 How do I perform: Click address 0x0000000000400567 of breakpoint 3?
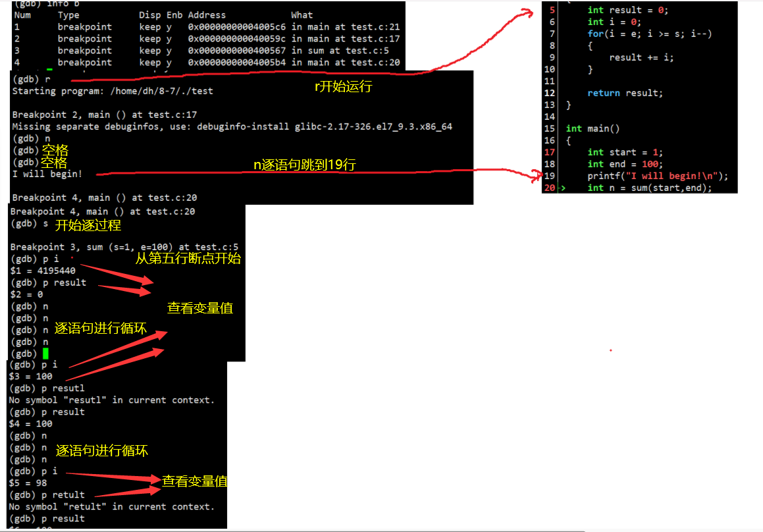[237, 51]
